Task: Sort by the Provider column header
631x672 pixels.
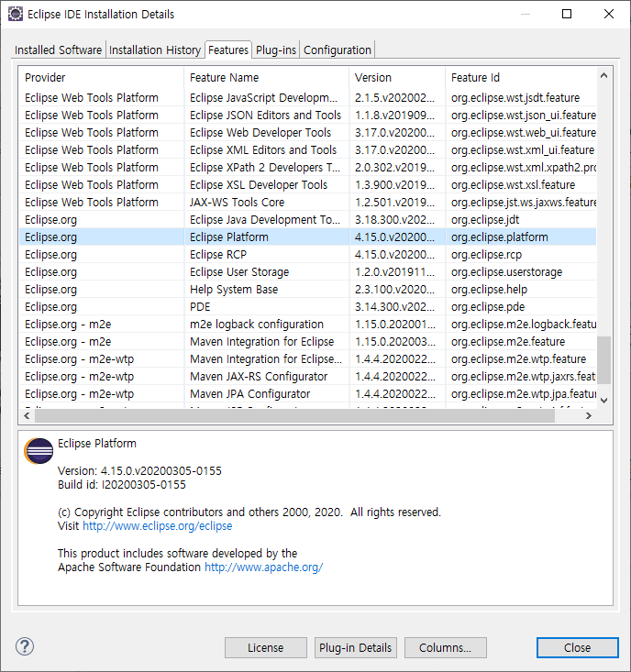Action: (x=101, y=78)
